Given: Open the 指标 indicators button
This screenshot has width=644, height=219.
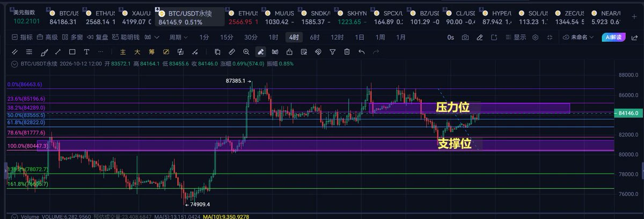Looking at the screenshot, I should click(x=21, y=38).
